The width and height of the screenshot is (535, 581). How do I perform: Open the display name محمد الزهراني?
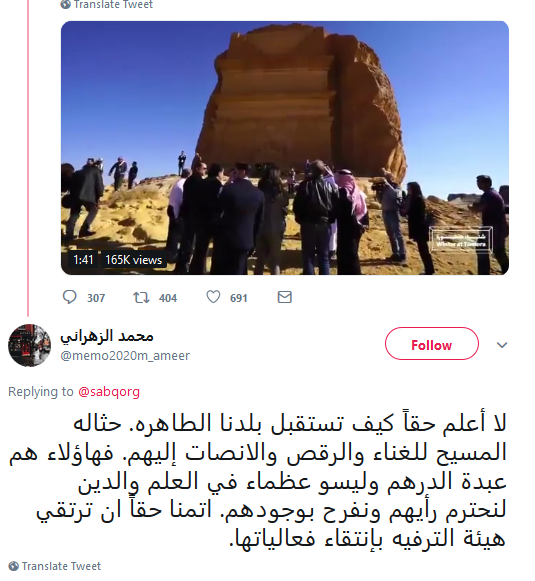pyautogui.click(x=107, y=337)
